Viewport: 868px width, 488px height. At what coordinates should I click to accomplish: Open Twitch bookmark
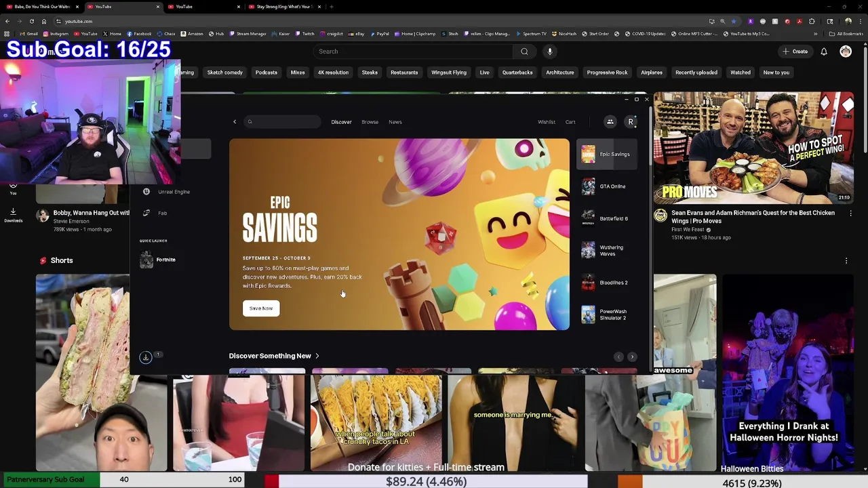pos(304,34)
